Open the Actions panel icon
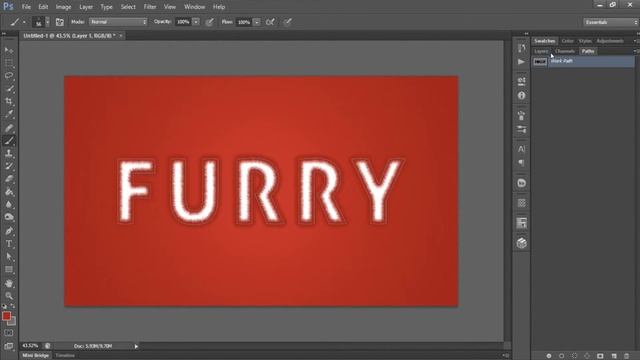640x360 pixels. pos(521,62)
